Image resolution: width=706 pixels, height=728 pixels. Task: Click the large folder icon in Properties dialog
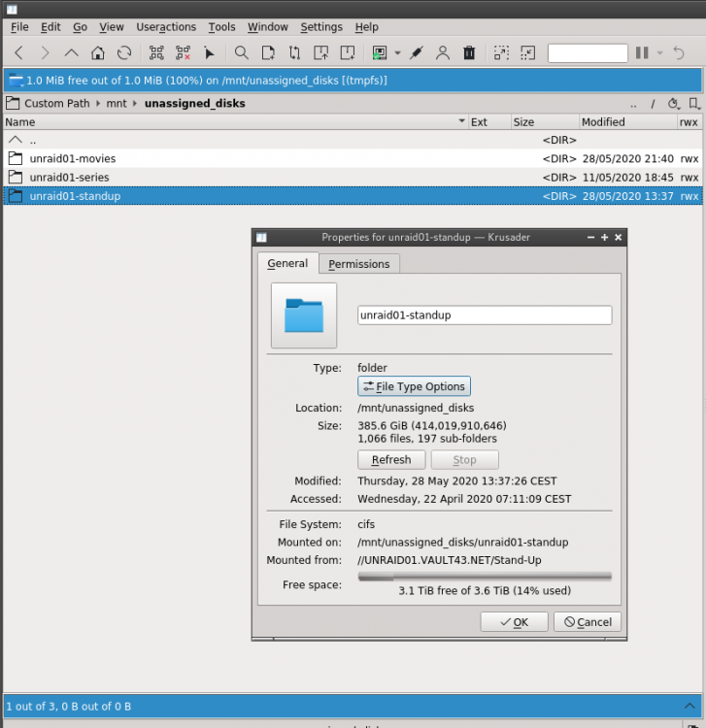pos(304,315)
